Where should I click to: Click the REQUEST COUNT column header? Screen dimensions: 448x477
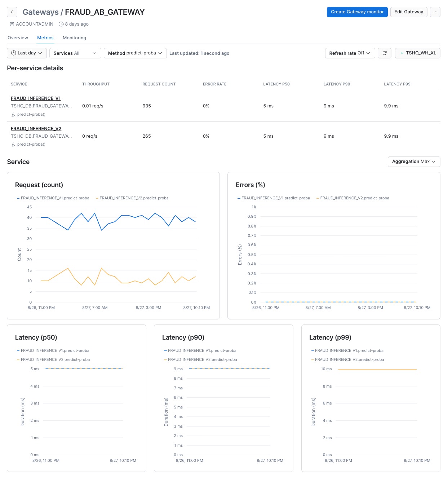point(159,84)
